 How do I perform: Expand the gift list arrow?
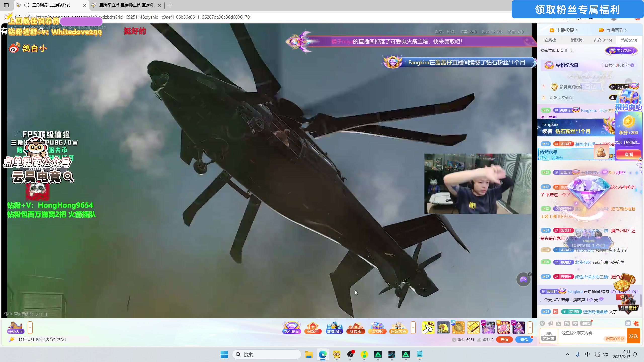pyautogui.click(x=530, y=328)
